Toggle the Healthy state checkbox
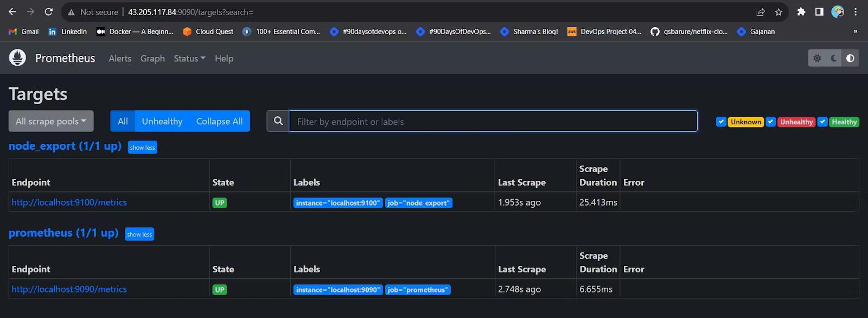The image size is (868, 318). pyautogui.click(x=822, y=122)
